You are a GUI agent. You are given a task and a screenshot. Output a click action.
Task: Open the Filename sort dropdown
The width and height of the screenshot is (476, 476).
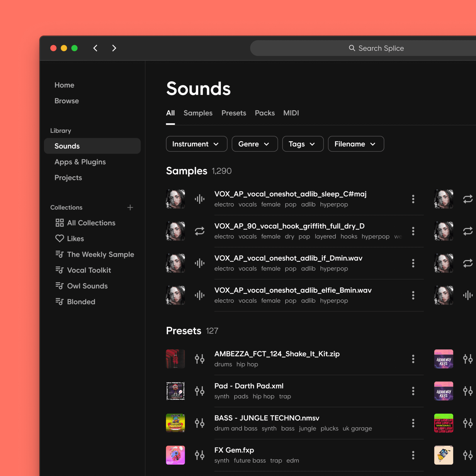356,144
